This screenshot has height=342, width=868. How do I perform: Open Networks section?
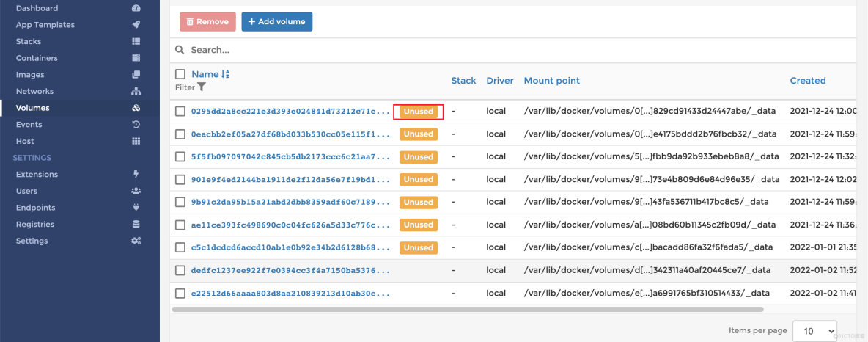[x=35, y=92]
